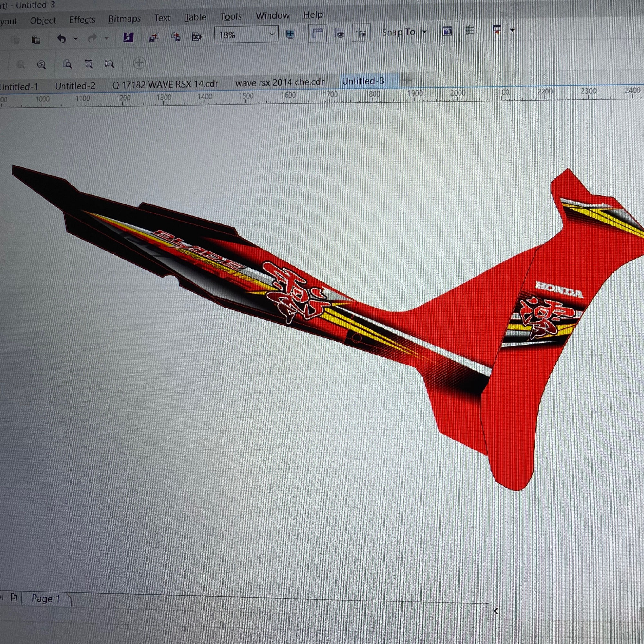Open the Bitmaps menu
This screenshot has height=644, width=644.
click(x=124, y=19)
